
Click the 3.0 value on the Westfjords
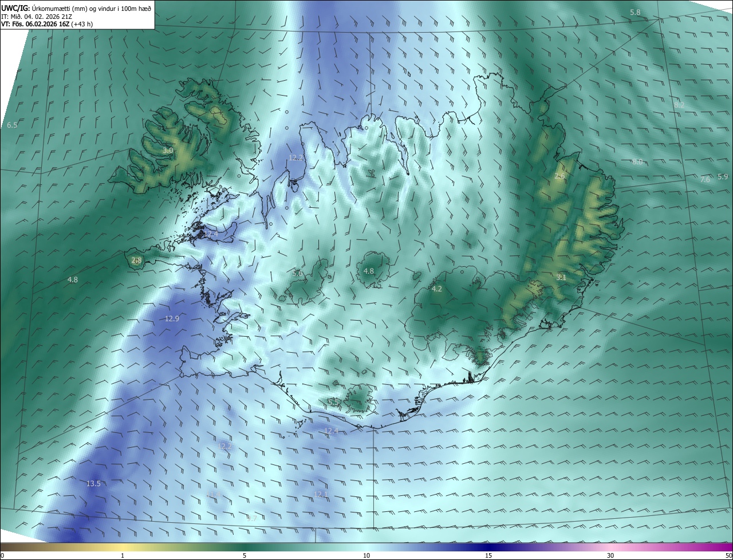tap(168, 151)
